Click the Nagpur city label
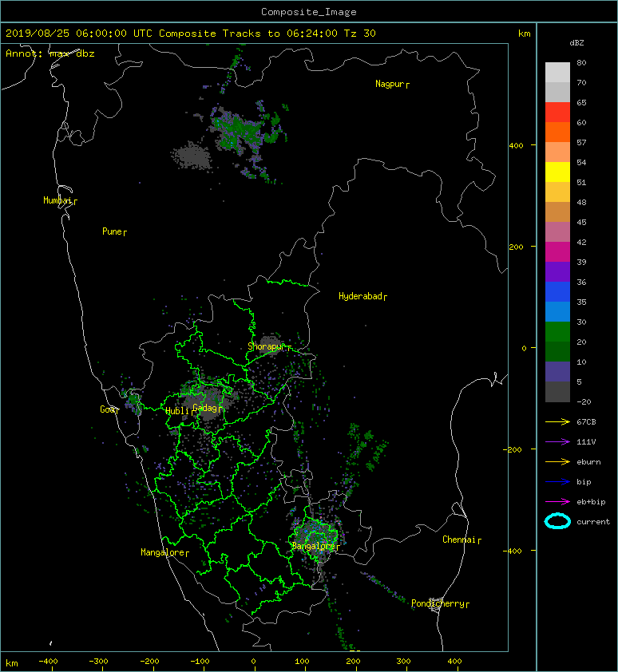 pos(390,84)
